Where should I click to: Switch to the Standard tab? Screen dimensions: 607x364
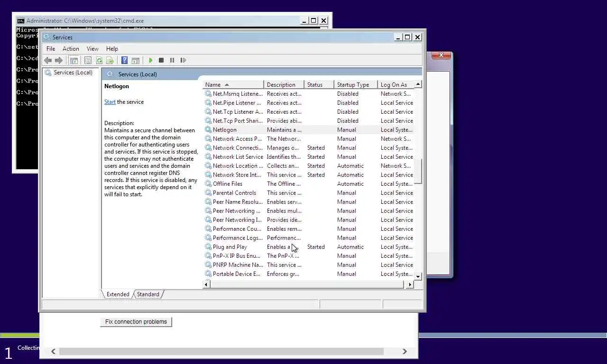coord(148,294)
